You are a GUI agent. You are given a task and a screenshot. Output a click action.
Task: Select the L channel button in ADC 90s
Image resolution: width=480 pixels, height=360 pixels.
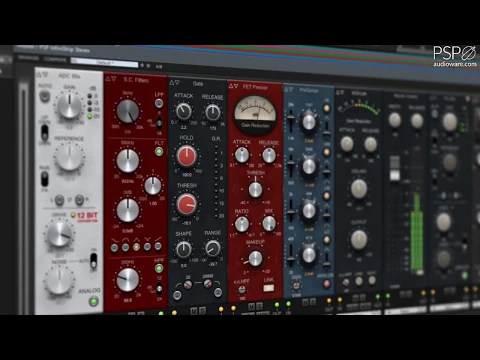[x=59, y=200]
